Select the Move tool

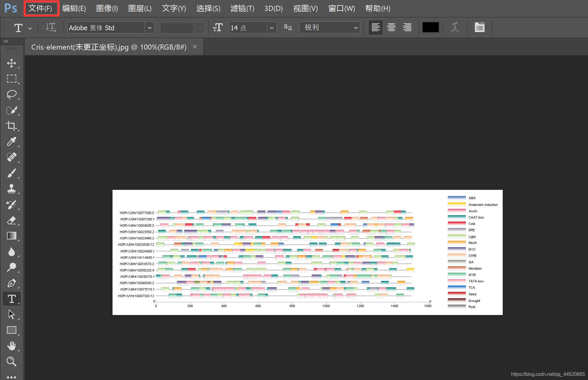11,63
